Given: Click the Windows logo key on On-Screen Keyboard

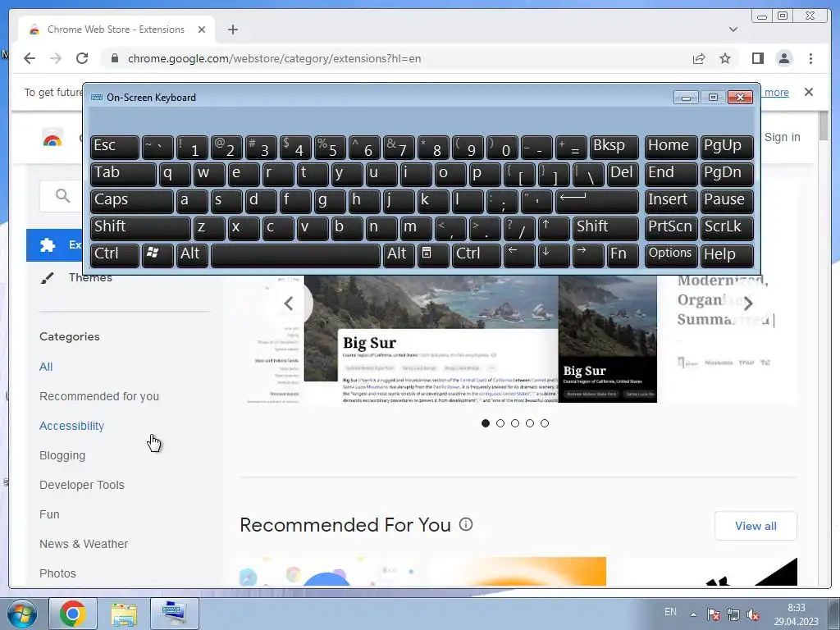Looking at the screenshot, I should [157, 254].
